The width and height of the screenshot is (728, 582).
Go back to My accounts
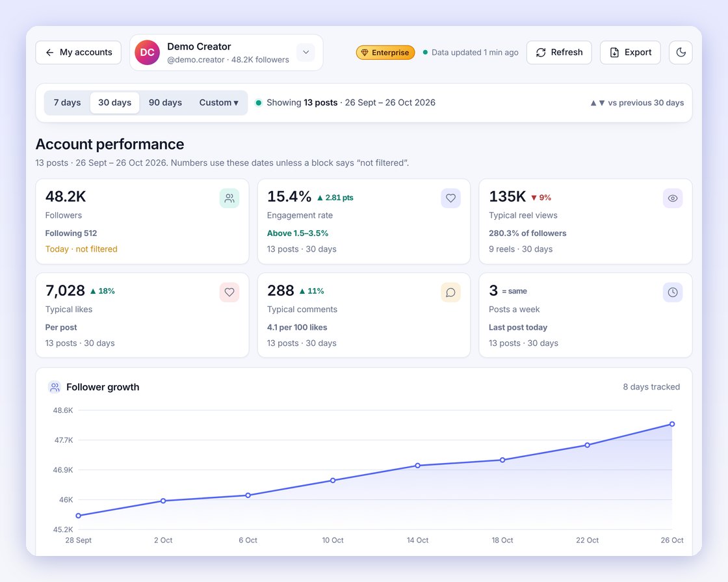tap(78, 53)
